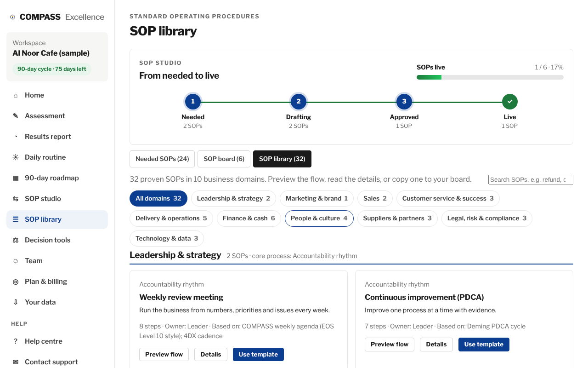Image resolution: width=588 pixels, height=368 pixels.
Task: Open the 90-day roadmap menu item
Action: pyautogui.click(x=57, y=178)
